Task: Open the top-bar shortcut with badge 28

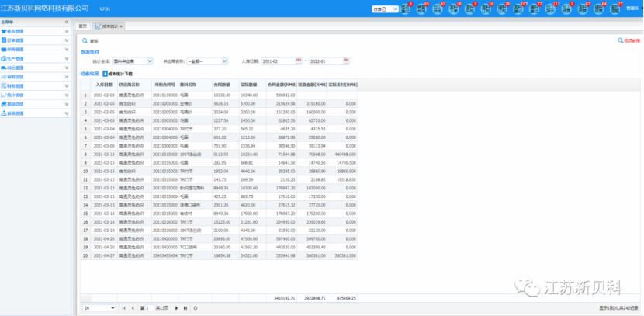Action: pyautogui.click(x=502, y=9)
